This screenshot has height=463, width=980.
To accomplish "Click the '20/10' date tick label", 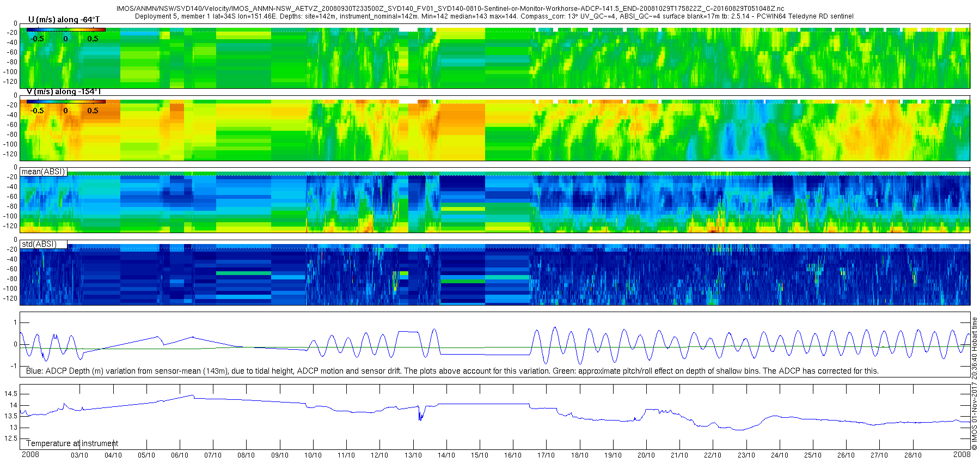I will tap(646, 455).
